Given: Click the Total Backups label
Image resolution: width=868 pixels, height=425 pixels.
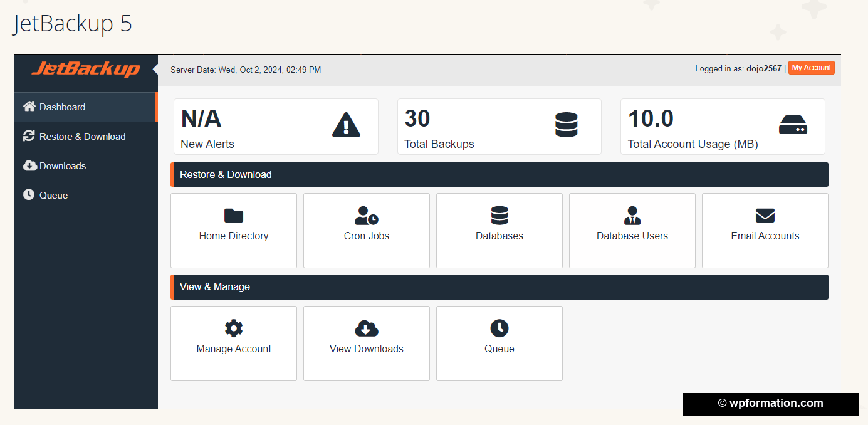Looking at the screenshot, I should point(439,144).
